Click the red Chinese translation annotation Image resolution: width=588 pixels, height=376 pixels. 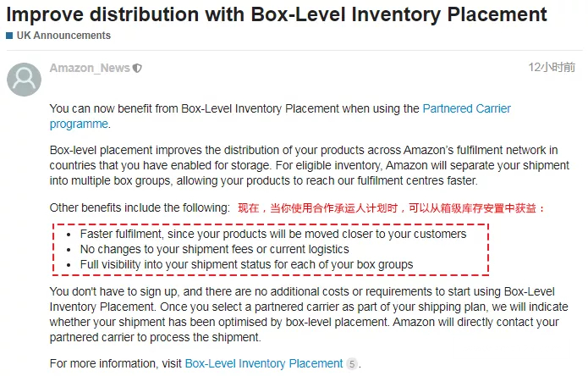[x=391, y=207]
